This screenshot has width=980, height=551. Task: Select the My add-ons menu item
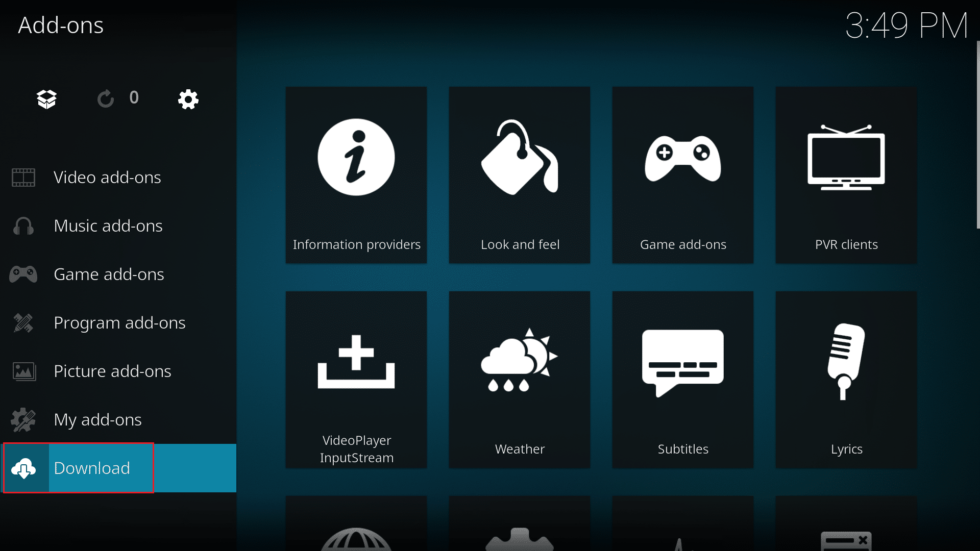pyautogui.click(x=97, y=419)
